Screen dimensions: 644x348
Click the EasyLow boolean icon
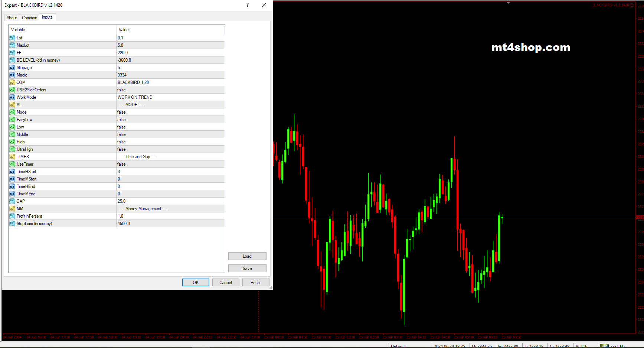coord(12,120)
